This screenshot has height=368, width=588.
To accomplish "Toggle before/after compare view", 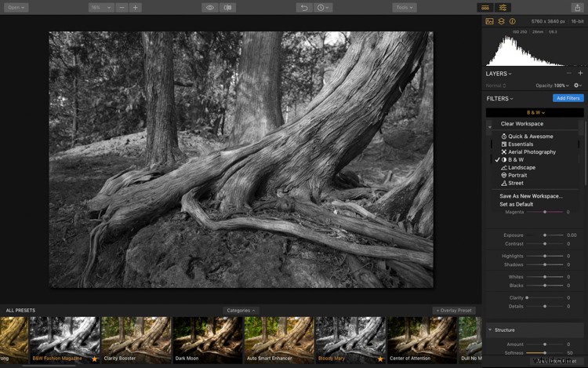I will (x=227, y=8).
